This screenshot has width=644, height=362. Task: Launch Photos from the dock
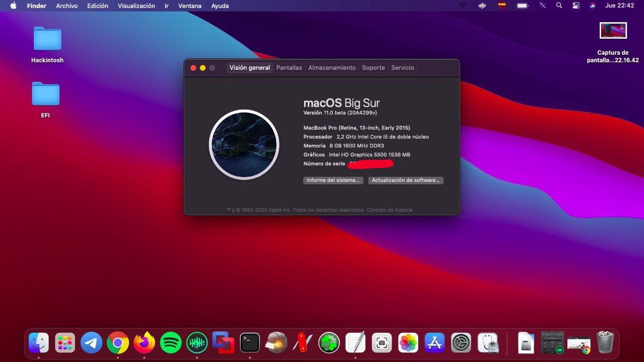click(x=409, y=343)
